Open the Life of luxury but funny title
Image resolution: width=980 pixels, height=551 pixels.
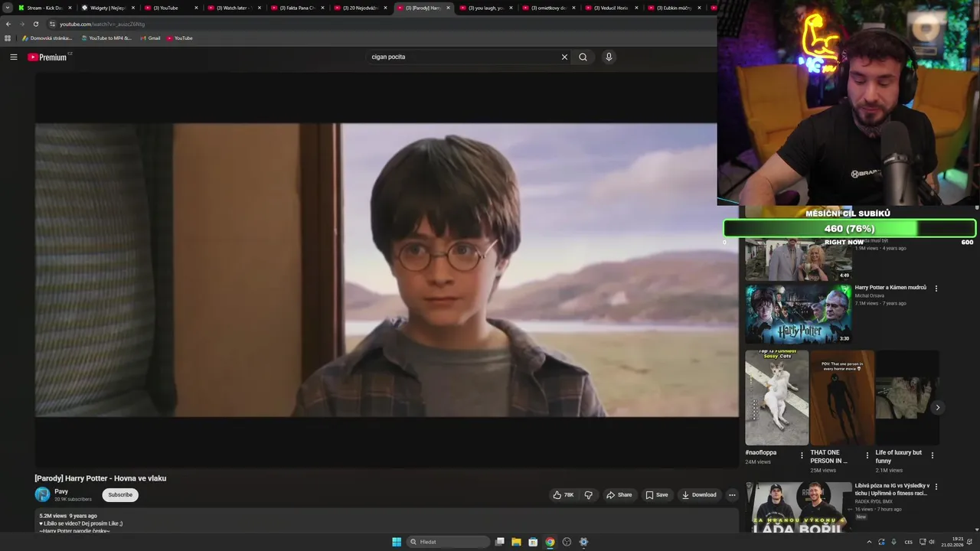[899, 457]
